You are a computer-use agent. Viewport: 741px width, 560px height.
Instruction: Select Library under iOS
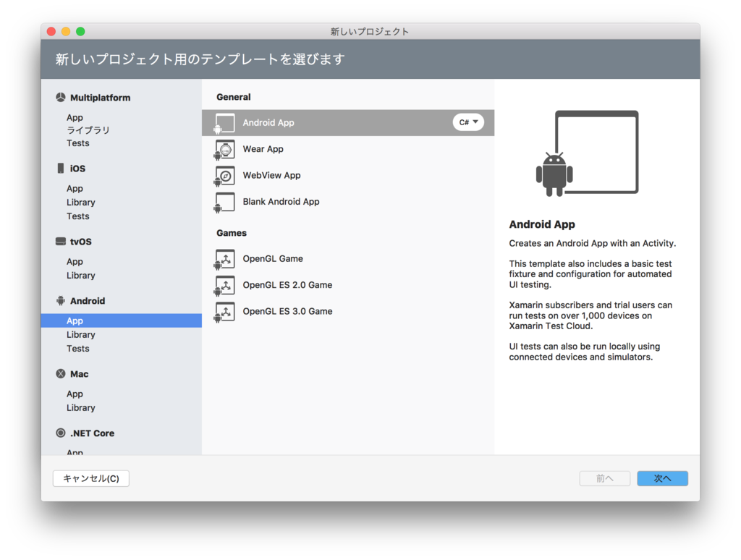pyautogui.click(x=81, y=203)
